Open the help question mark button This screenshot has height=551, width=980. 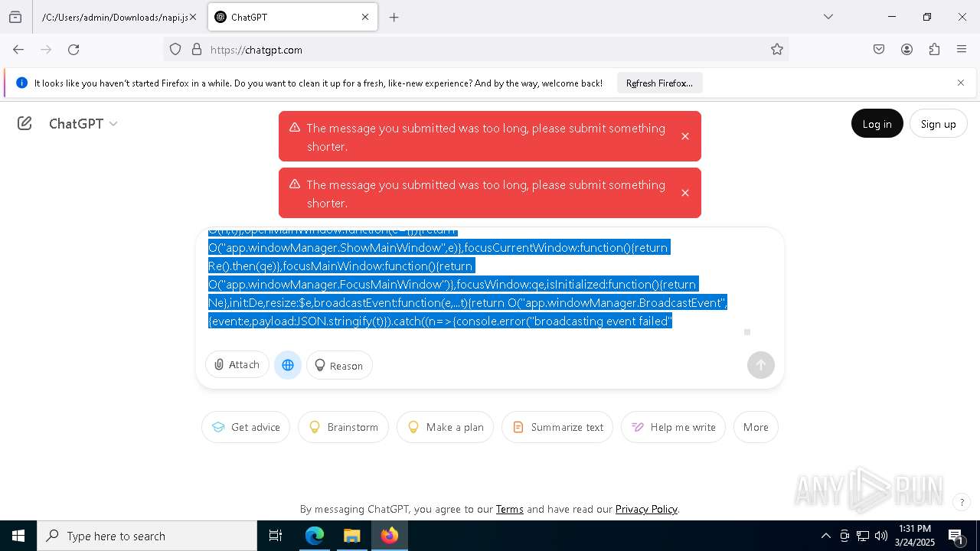[962, 503]
